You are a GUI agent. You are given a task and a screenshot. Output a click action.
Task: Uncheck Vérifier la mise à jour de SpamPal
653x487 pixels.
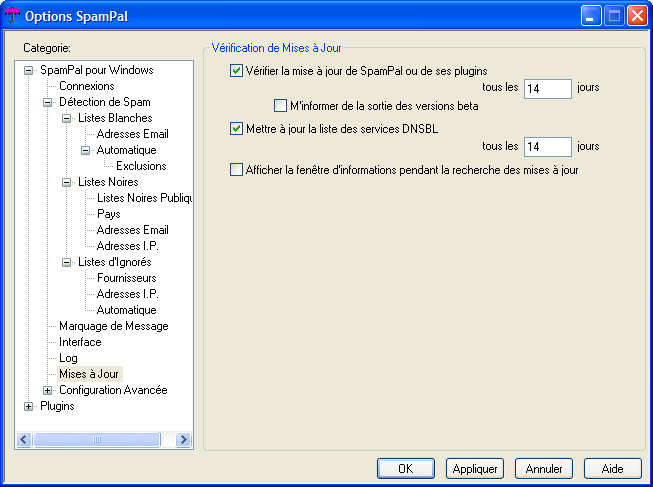(236, 70)
